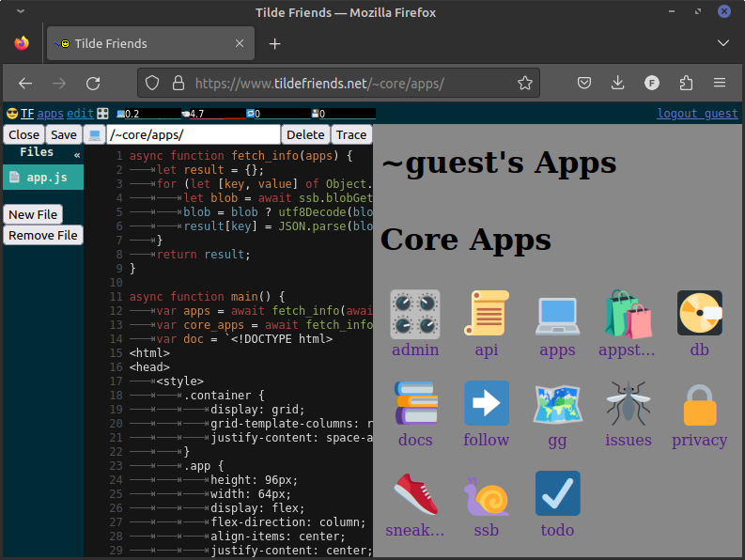
Task: Open the db disk icon
Action: (x=699, y=314)
